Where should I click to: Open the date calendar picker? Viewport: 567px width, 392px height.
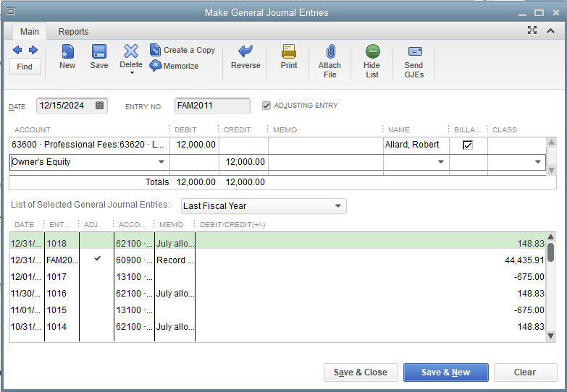pos(99,106)
